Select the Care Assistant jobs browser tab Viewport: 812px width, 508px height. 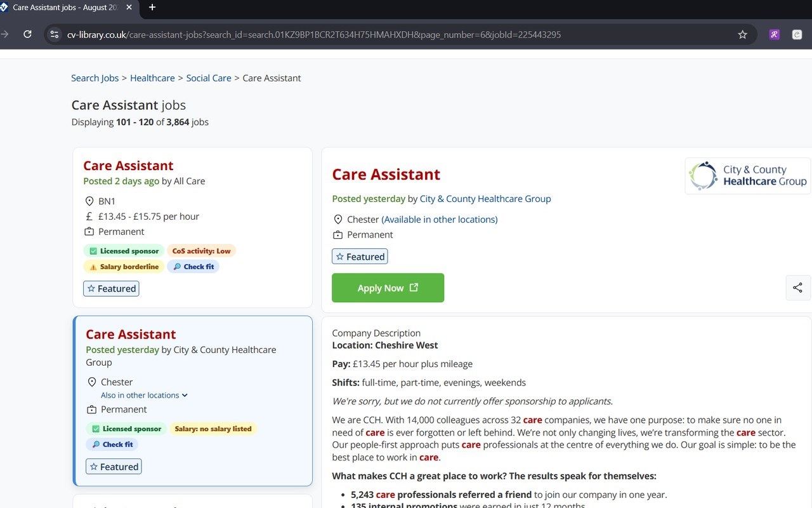pyautogui.click(x=68, y=8)
